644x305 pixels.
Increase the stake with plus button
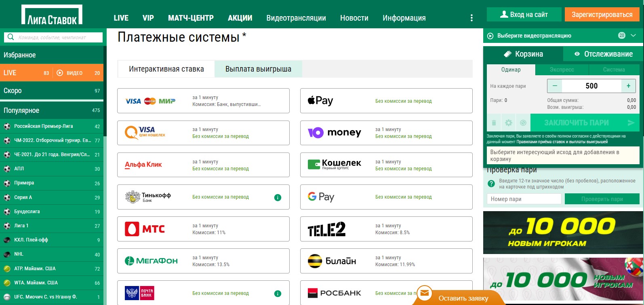(x=628, y=86)
